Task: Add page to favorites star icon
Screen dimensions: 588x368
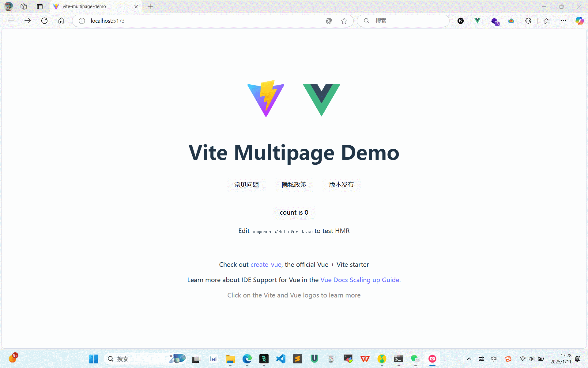Action: (344, 21)
